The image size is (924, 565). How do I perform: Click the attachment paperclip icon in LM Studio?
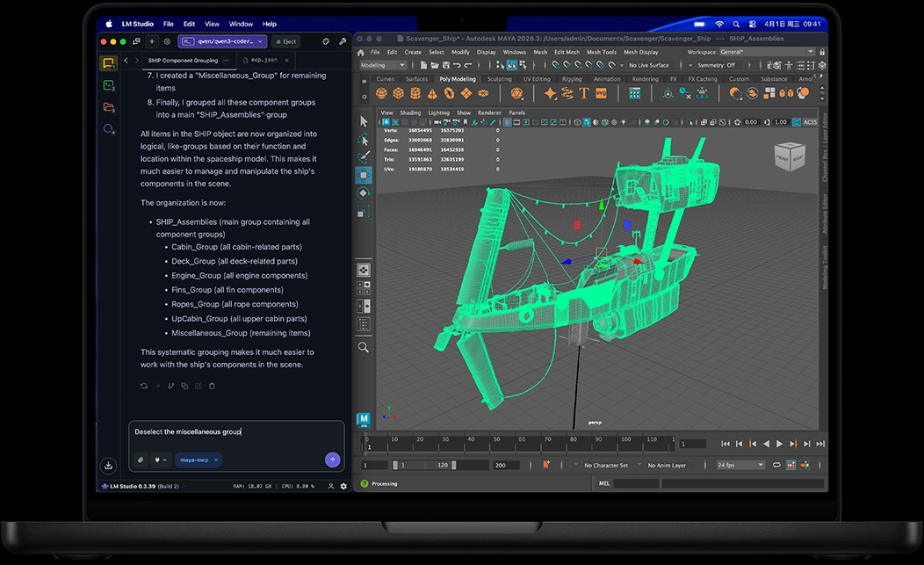(141, 459)
